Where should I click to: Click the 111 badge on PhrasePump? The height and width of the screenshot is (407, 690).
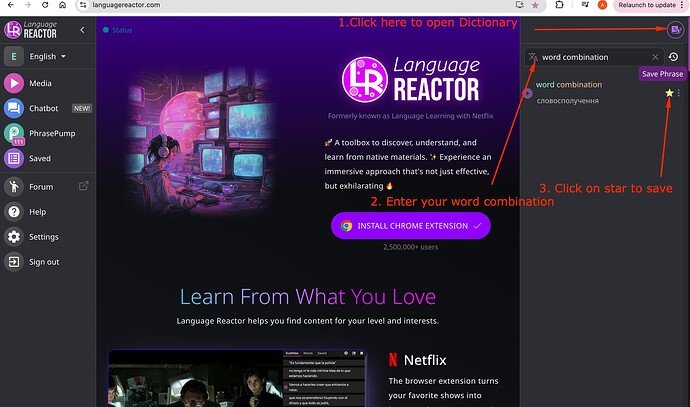coord(18,142)
